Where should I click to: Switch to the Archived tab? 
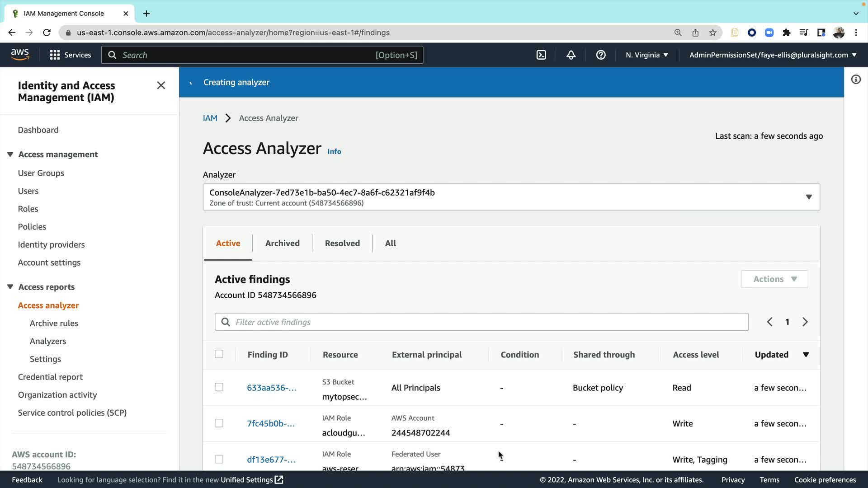[x=282, y=244]
